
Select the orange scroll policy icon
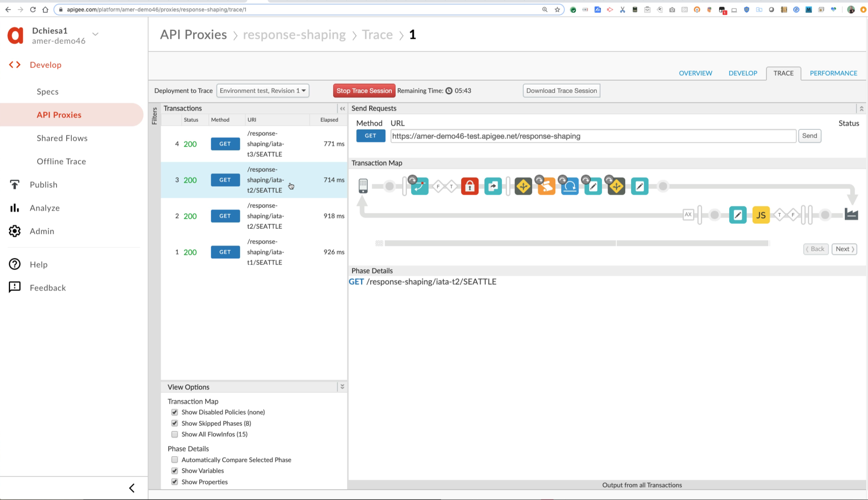(x=547, y=187)
